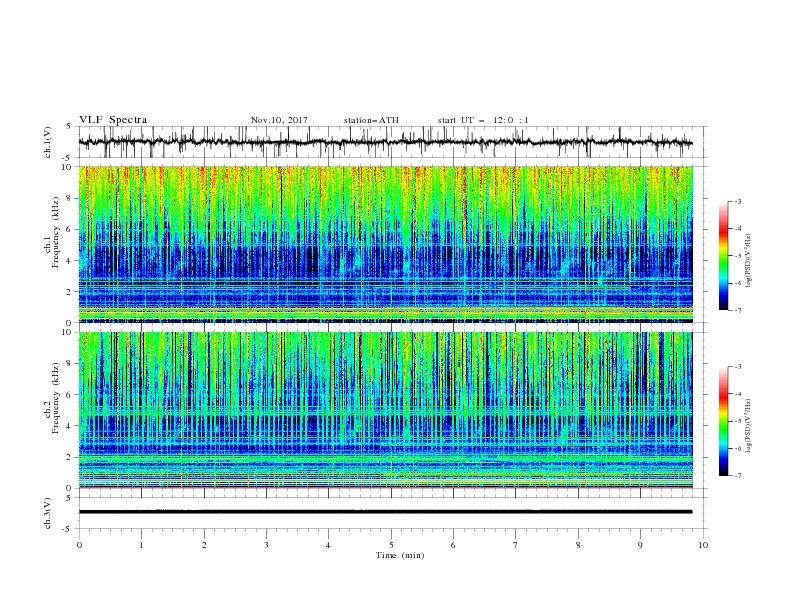Click inside the ch.2 spectrogram panel
Viewport: 792px width, 612px height.
[x=385, y=410]
